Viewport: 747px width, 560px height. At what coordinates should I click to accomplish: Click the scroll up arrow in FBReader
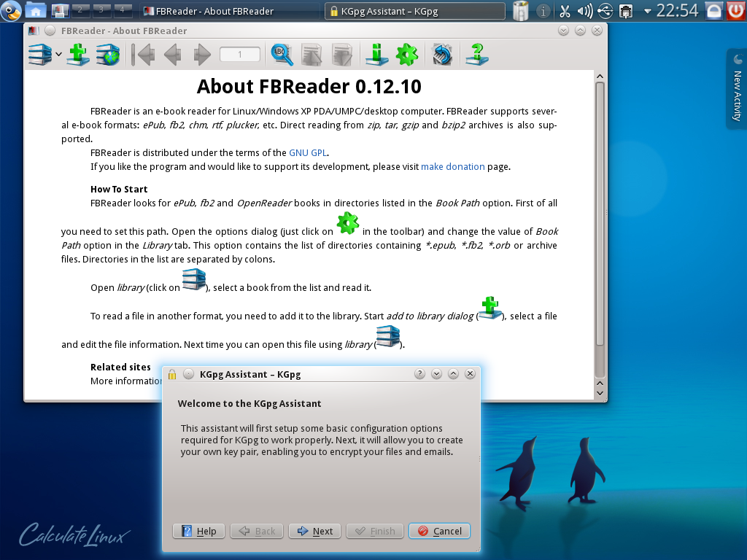point(600,76)
